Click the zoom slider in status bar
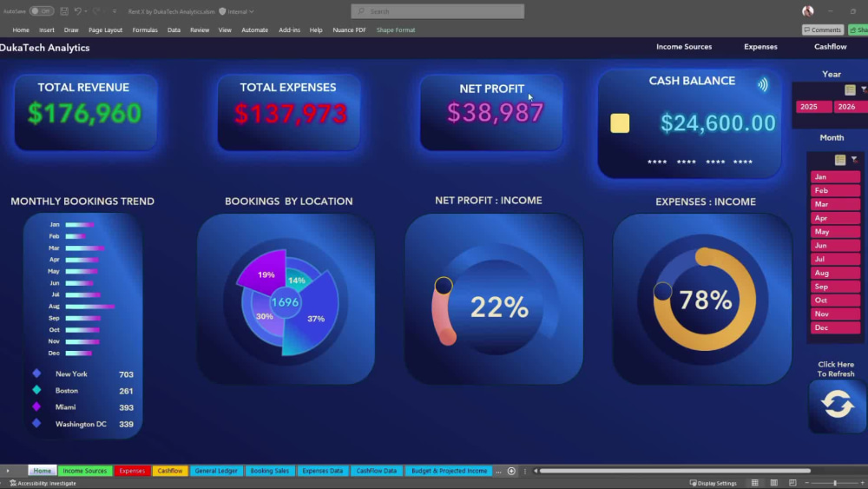Screen dimensions: 868x489 [835, 483]
